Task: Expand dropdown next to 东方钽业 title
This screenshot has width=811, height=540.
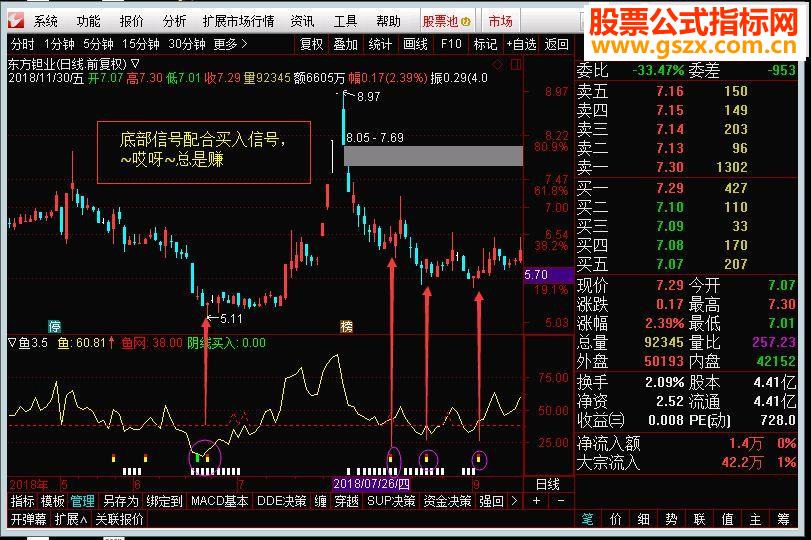Action: tap(135, 65)
